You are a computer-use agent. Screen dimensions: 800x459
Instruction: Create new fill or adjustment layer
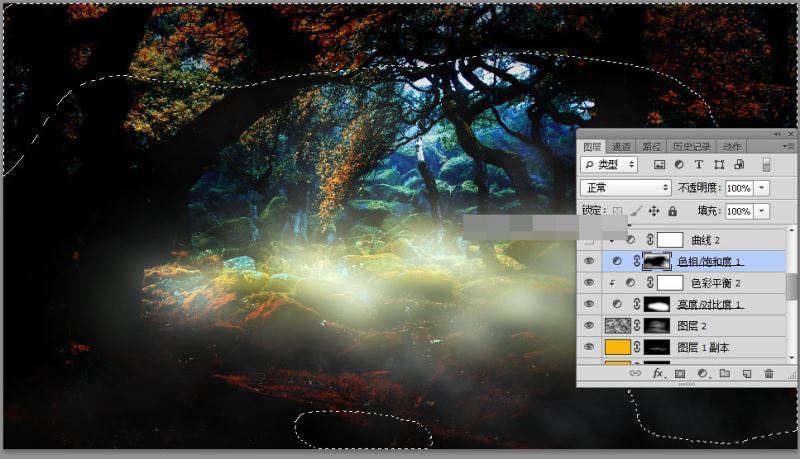point(703,373)
